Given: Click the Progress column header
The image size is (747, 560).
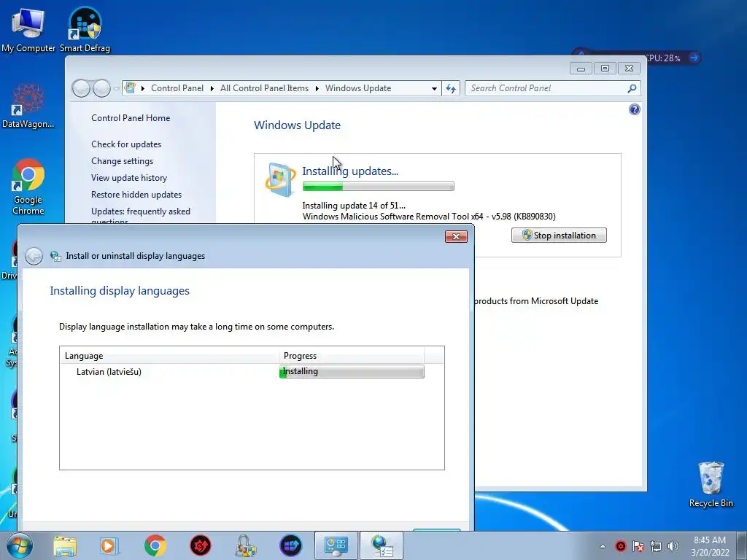Looking at the screenshot, I should (352, 356).
